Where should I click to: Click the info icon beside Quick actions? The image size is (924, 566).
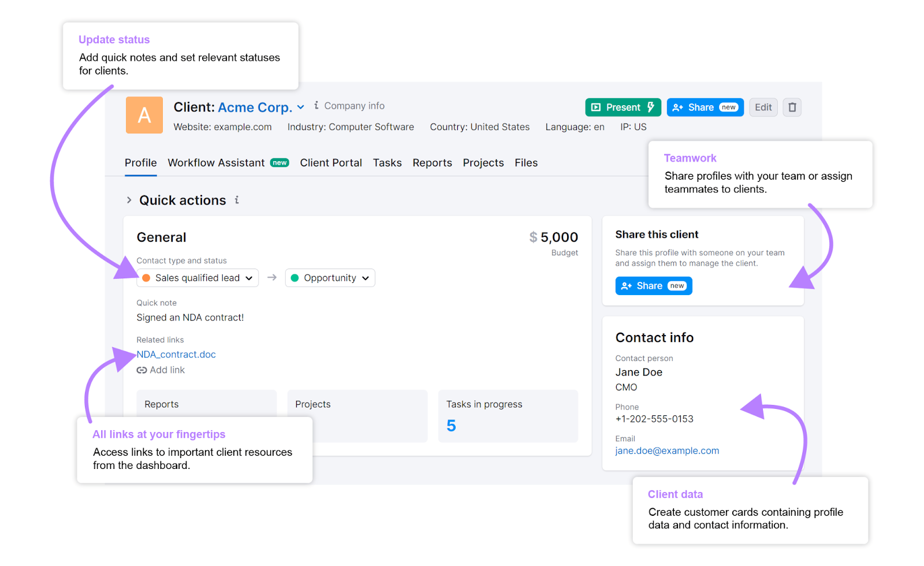point(236,200)
